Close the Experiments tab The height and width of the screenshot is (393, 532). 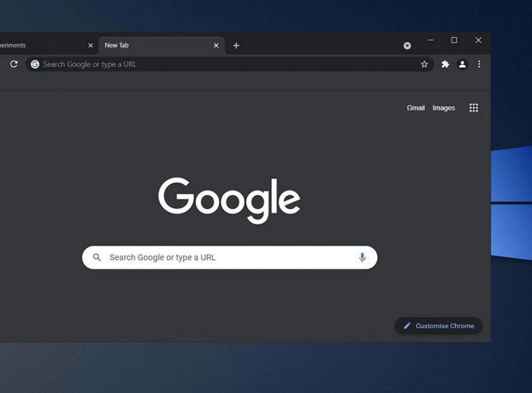[90, 46]
